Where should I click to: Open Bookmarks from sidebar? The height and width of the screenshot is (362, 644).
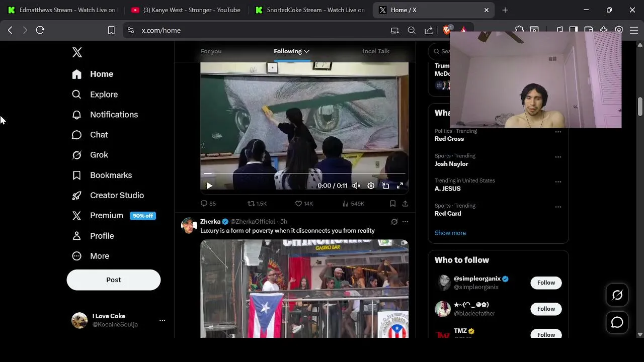coord(102,175)
